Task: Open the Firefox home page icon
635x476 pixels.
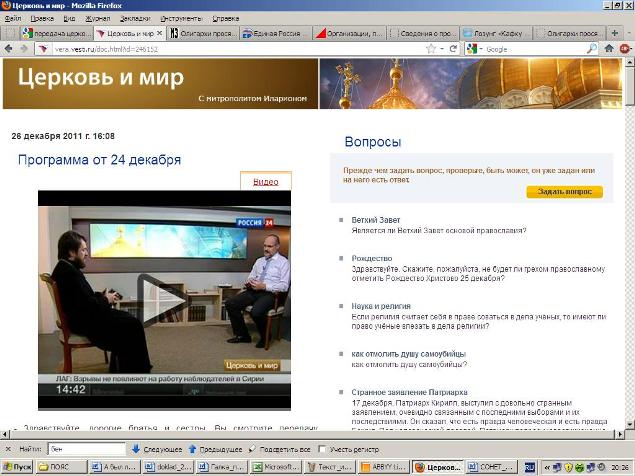Action: click(609, 49)
